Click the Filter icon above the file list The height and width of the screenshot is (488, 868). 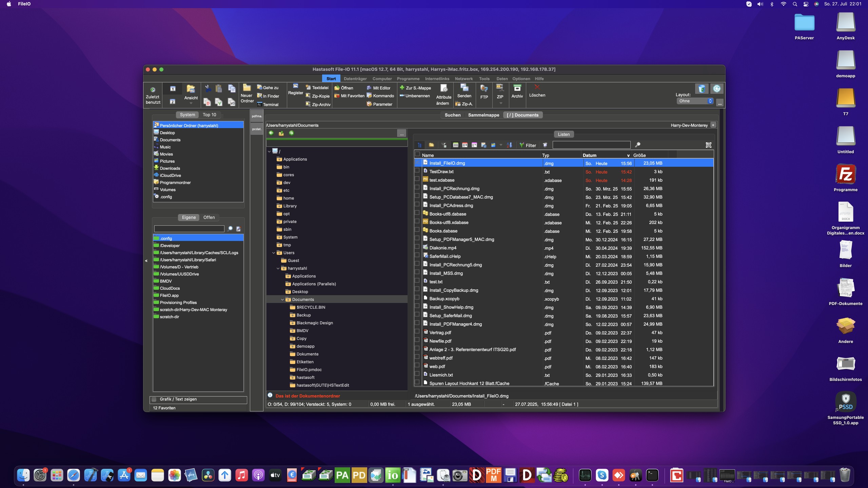[522, 145]
